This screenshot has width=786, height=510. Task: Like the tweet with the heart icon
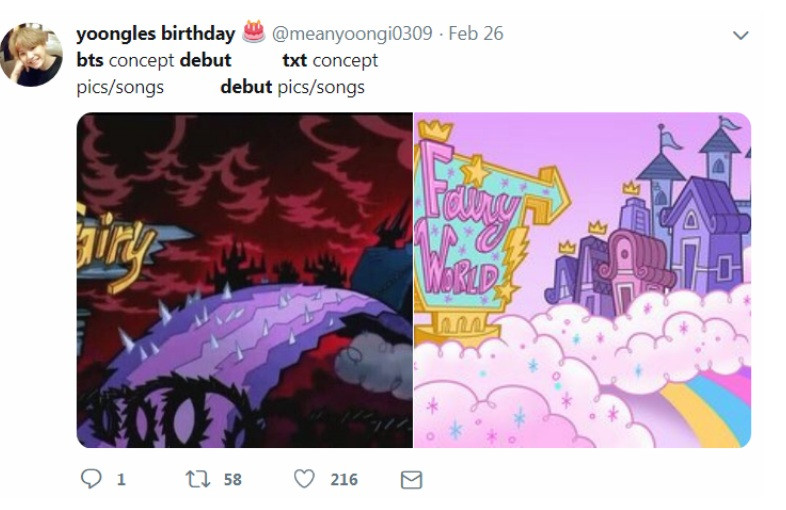304,479
